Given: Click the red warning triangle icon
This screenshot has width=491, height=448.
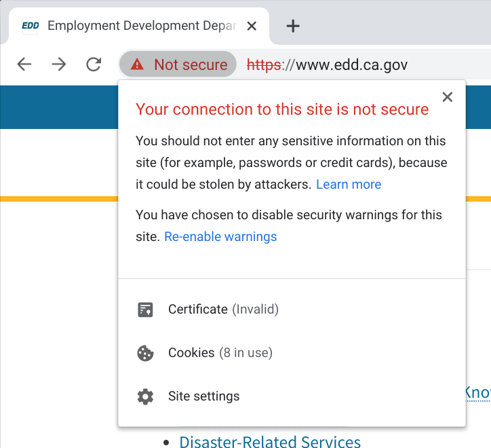Looking at the screenshot, I should pyautogui.click(x=137, y=64).
